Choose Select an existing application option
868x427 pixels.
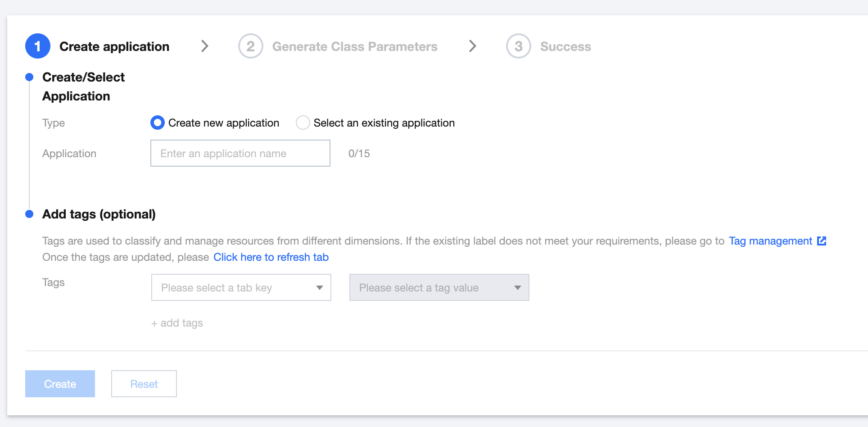(x=303, y=123)
